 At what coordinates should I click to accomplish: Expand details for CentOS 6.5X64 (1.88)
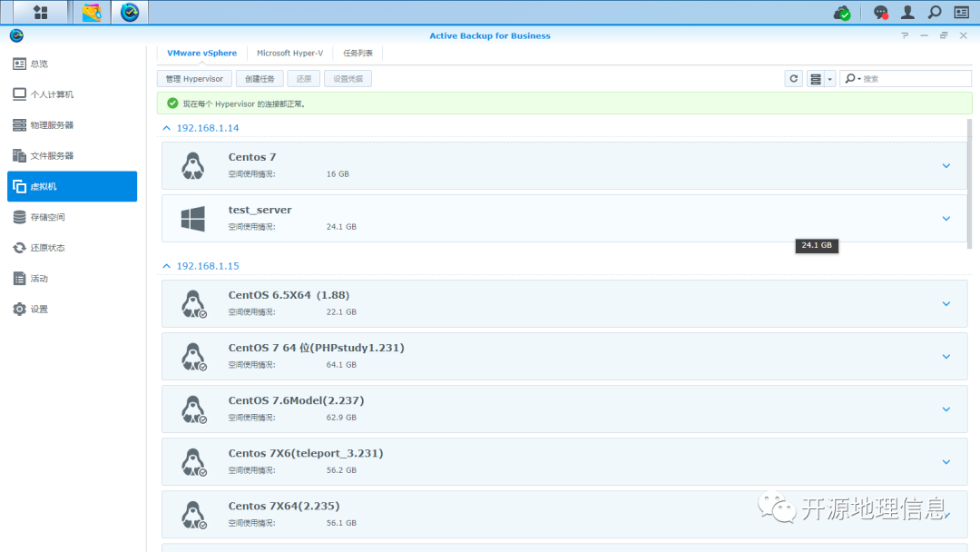(x=946, y=304)
